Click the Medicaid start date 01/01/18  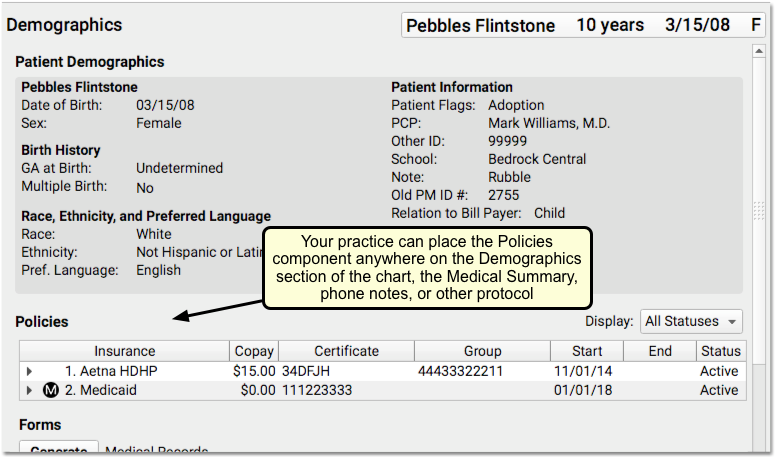(583, 390)
